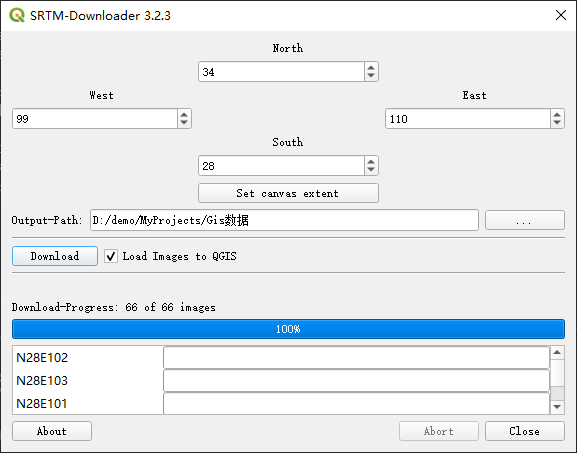Close the SRTM-Downloader window with X

point(561,15)
